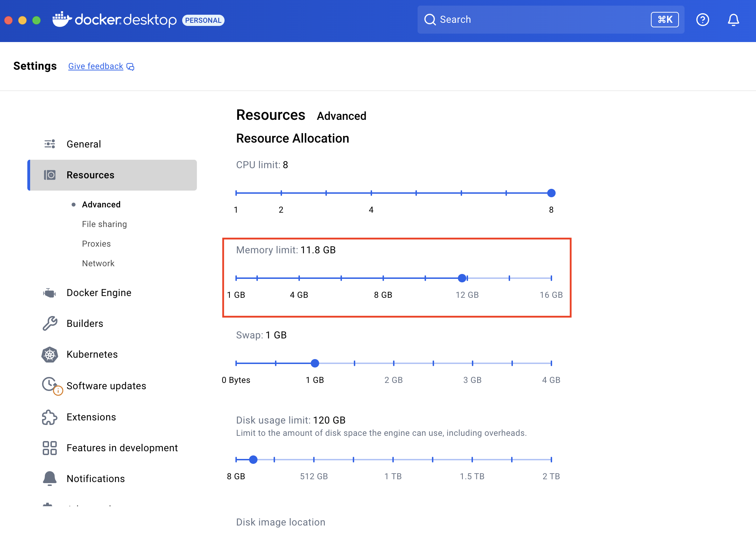
Task: Open Proxies sub-section
Action: (96, 244)
